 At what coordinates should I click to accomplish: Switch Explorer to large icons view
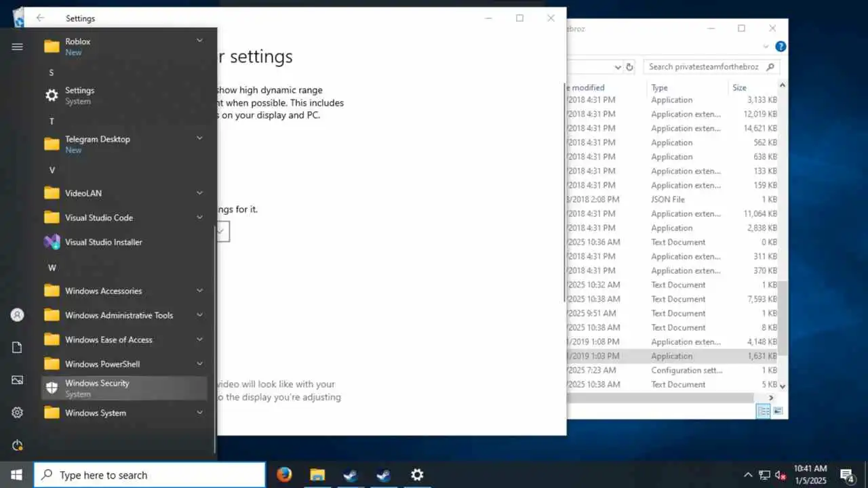click(778, 411)
